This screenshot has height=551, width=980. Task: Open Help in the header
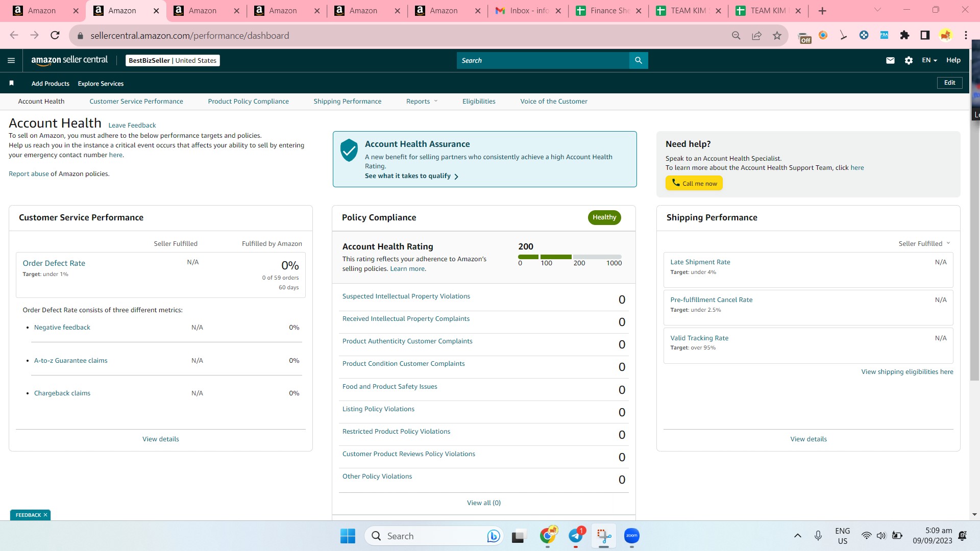(x=953, y=60)
